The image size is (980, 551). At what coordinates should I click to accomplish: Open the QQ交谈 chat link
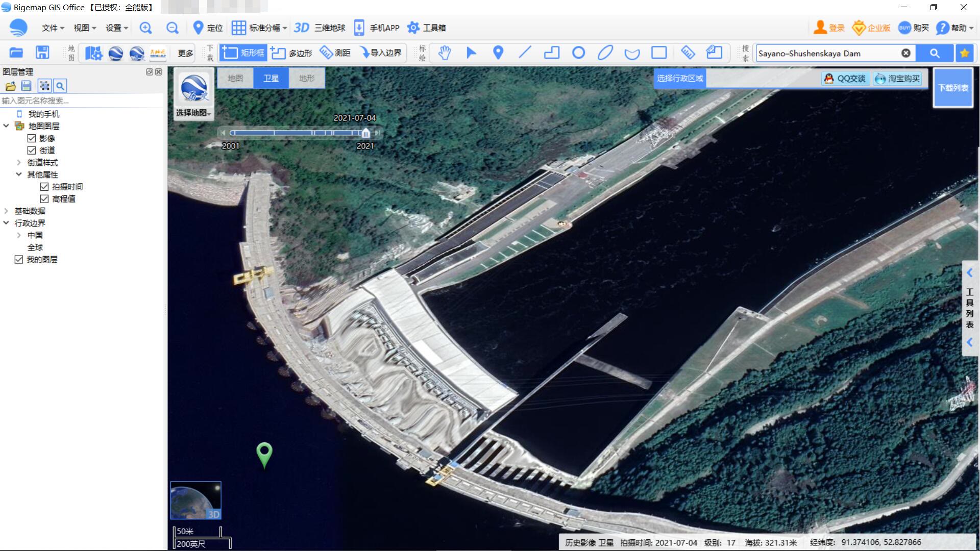[x=846, y=79]
